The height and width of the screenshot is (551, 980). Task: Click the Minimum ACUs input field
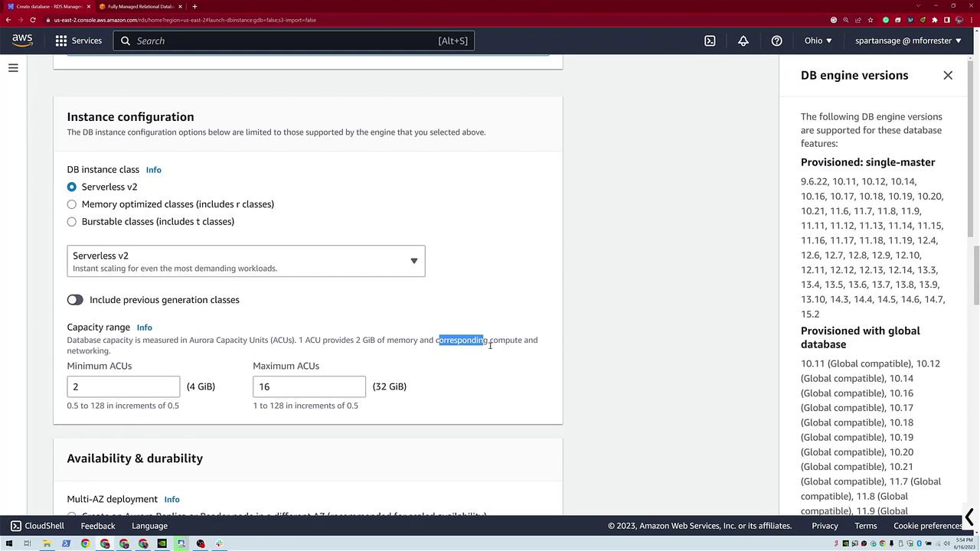pos(123,386)
